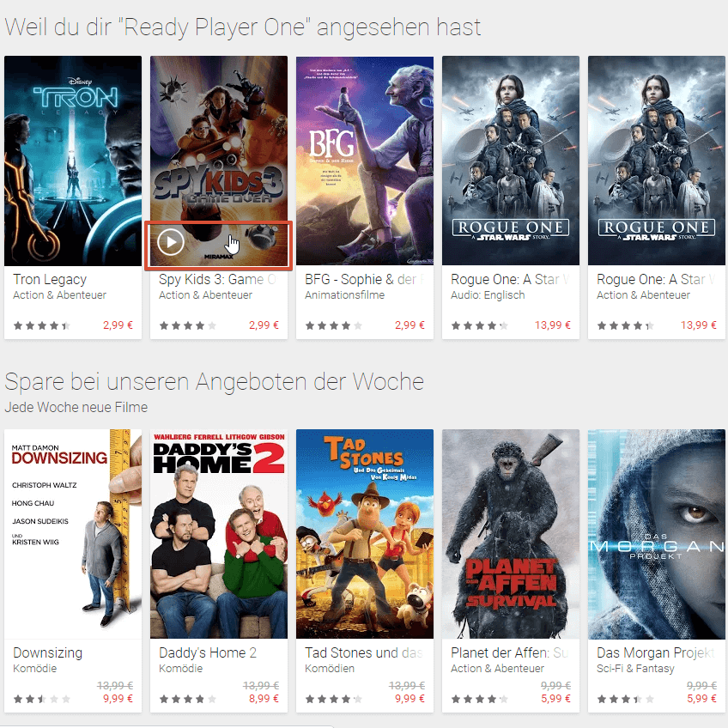Open Rogue One poster above Audio: Englisch
728x728 pixels.
click(511, 161)
